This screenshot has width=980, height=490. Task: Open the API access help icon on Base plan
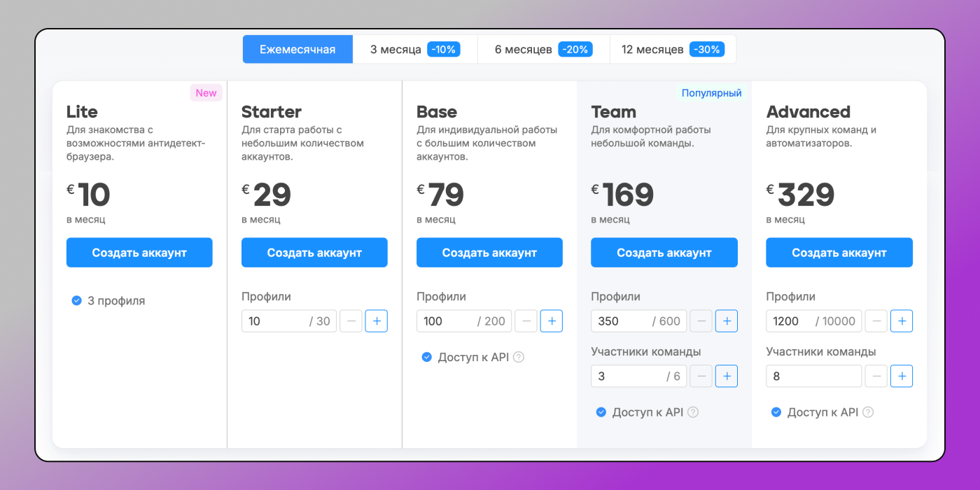pyautogui.click(x=517, y=356)
